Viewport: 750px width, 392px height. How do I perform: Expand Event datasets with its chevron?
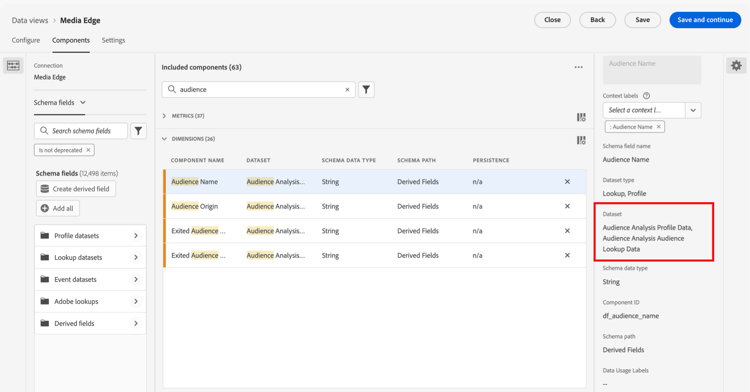click(x=136, y=279)
